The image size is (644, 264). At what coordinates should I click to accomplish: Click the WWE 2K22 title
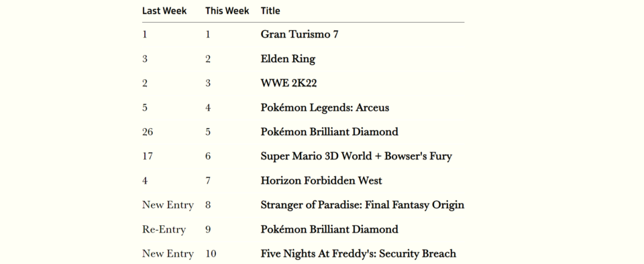point(288,83)
